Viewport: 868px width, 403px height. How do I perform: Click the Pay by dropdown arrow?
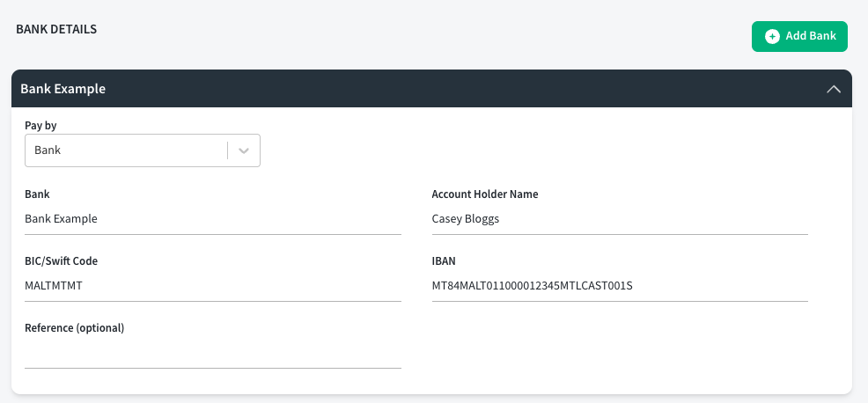[244, 150]
